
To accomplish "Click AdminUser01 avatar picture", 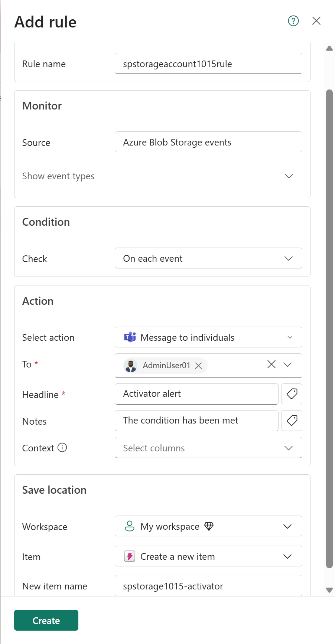I will (x=131, y=366).
